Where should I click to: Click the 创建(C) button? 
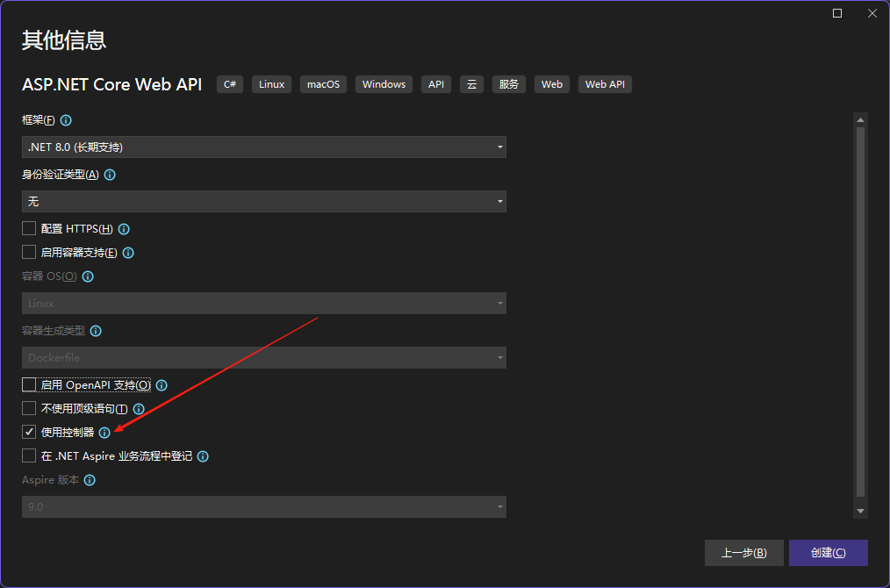point(829,553)
